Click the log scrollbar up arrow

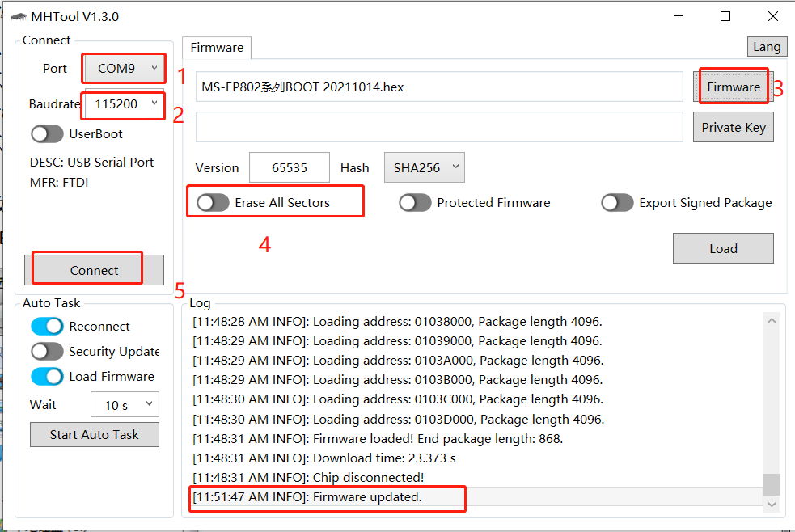(x=772, y=321)
